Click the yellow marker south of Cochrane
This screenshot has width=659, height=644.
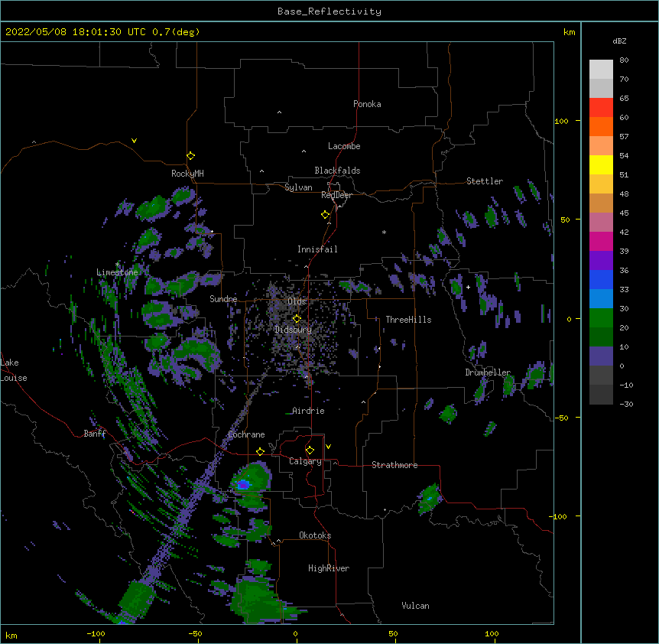[x=260, y=451]
